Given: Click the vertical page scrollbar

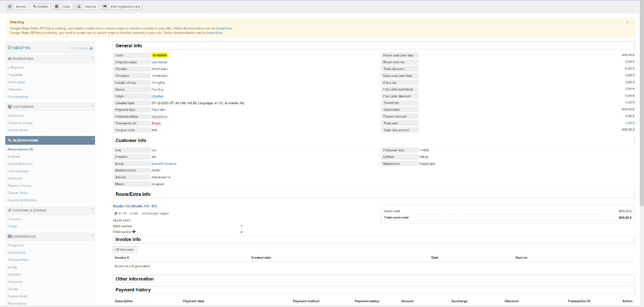Looking at the screenshot, I should point(642,101).
